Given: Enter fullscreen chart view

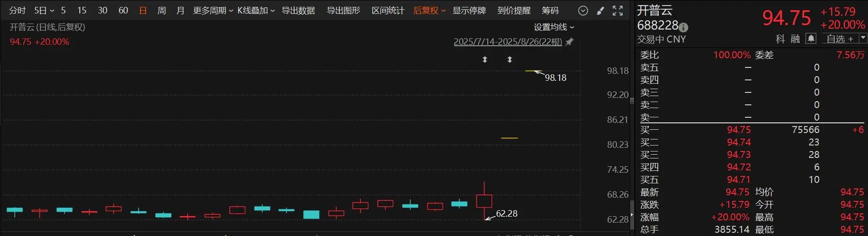Looking at the screenshot, I should [x=618, y=11].
